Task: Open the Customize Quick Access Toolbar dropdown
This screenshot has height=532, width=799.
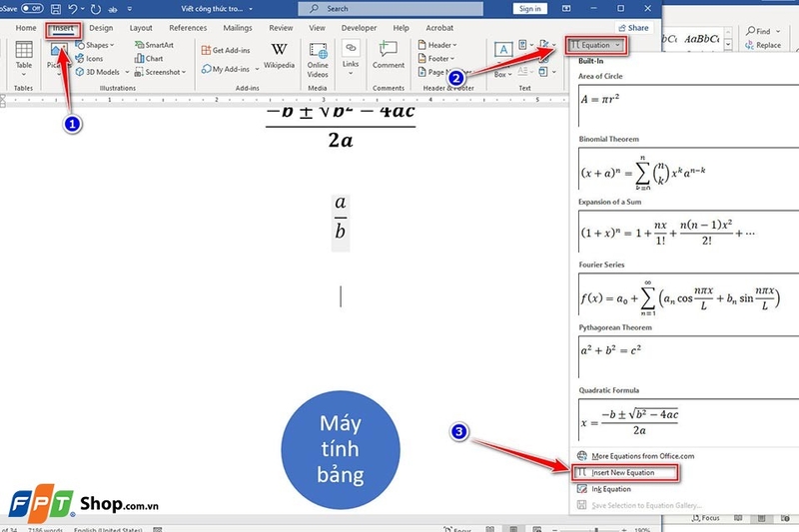Action: tap(130, 9)
